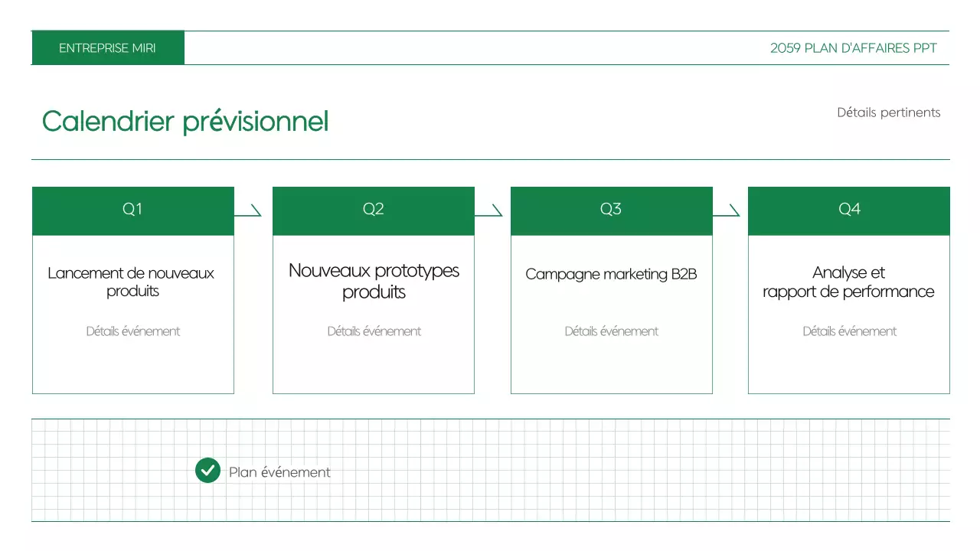
Task: Select 'Nouveaux prototypes produits' text
Action: click(374, 281)
